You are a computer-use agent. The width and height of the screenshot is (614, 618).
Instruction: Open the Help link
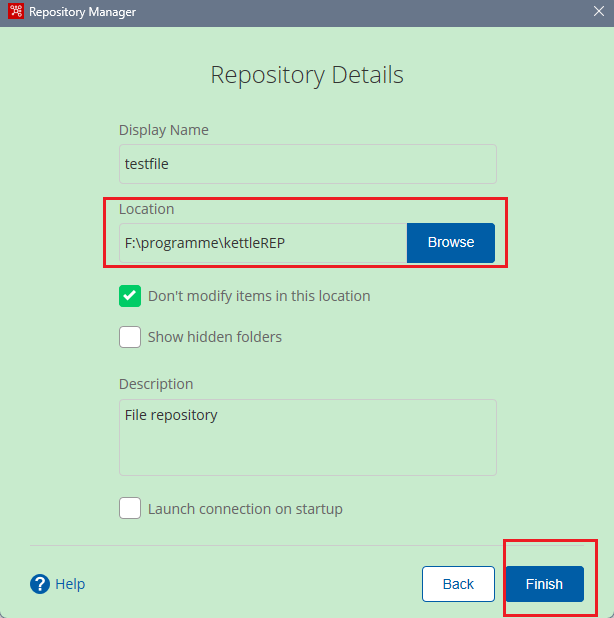click(70, 584)
